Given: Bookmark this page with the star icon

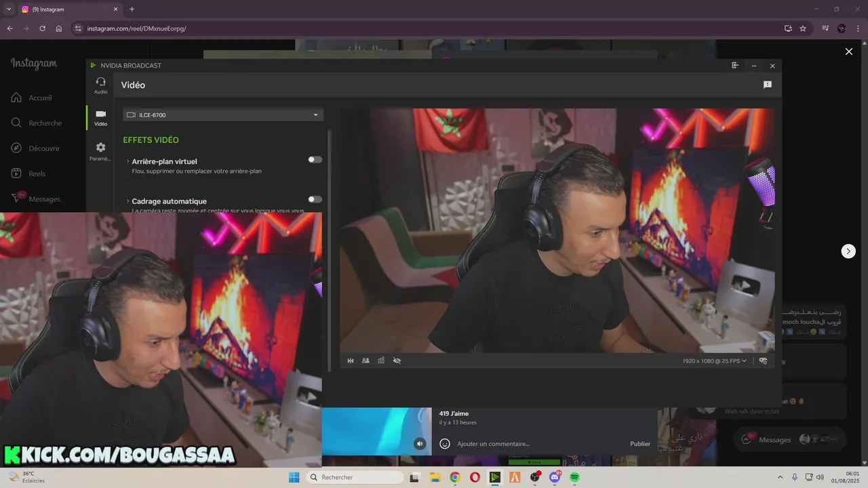Looking at the screenshot, I should click(x=803, y=28).
